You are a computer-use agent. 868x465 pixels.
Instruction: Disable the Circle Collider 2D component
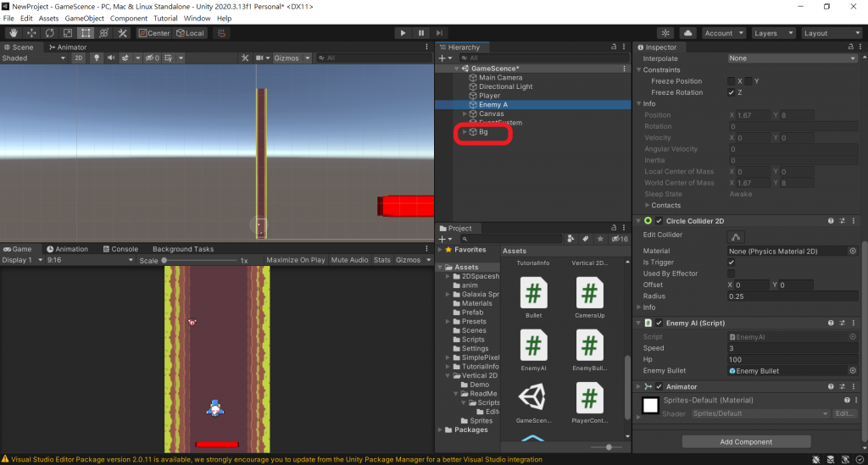tap(659, 221)
